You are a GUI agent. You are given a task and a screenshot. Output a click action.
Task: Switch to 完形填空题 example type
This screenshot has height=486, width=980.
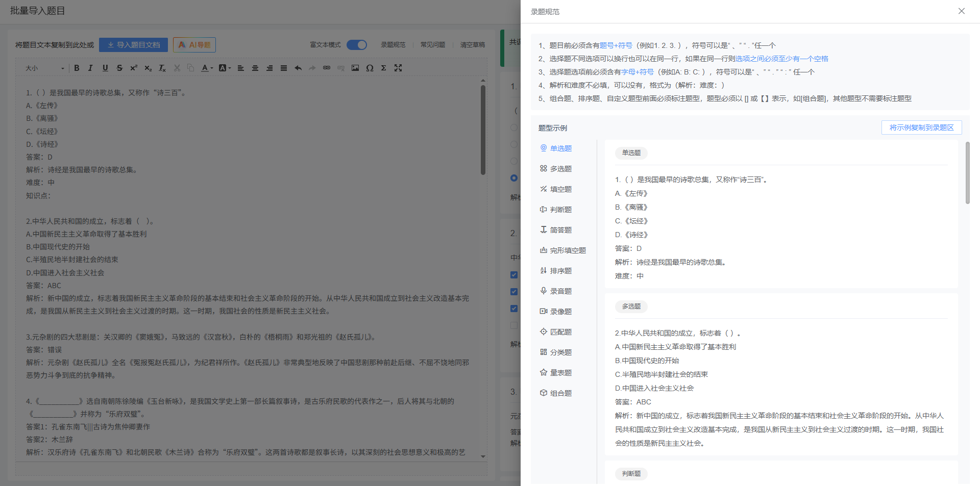pos(568,250)
